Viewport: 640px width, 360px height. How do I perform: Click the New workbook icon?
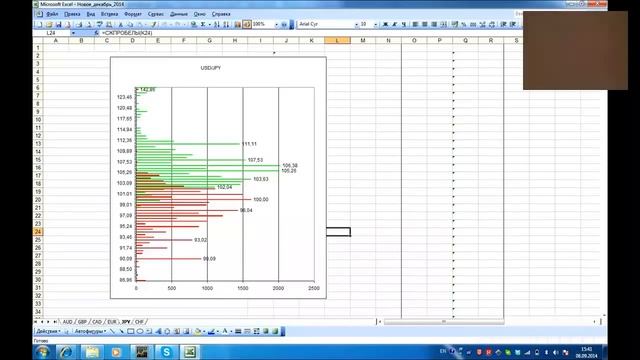point(39,24)
